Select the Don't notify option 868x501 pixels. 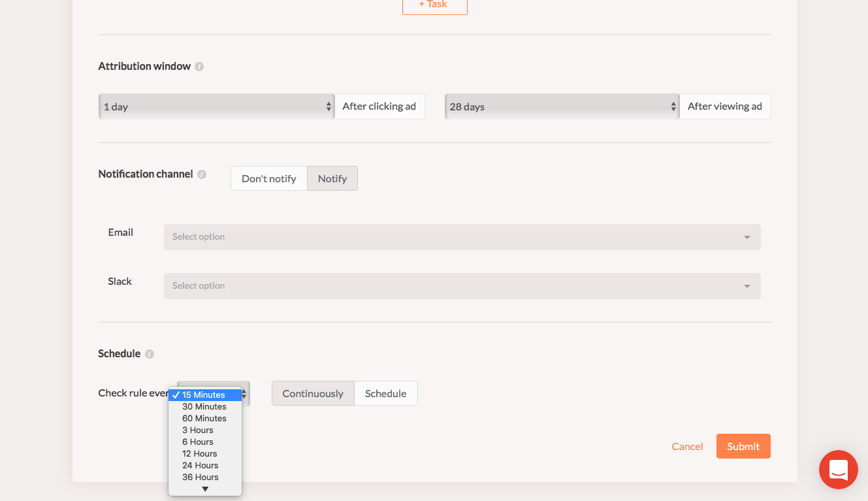(x=269, y=178)
